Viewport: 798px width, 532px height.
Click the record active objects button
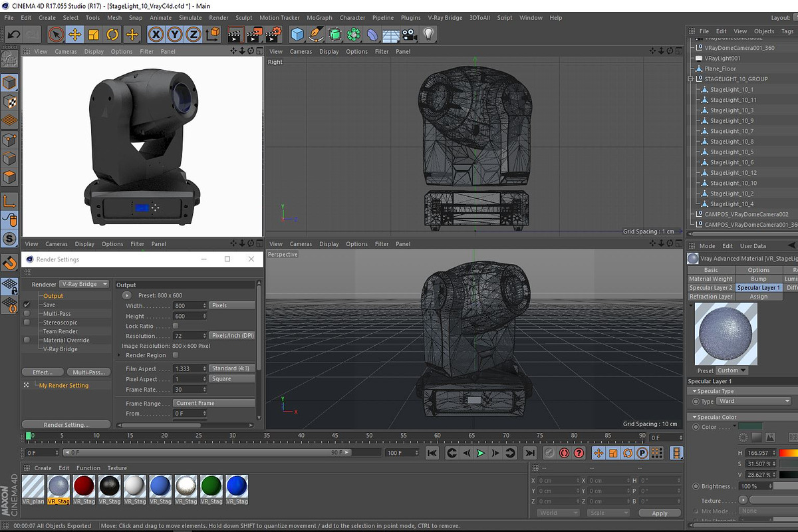point(549,453)
